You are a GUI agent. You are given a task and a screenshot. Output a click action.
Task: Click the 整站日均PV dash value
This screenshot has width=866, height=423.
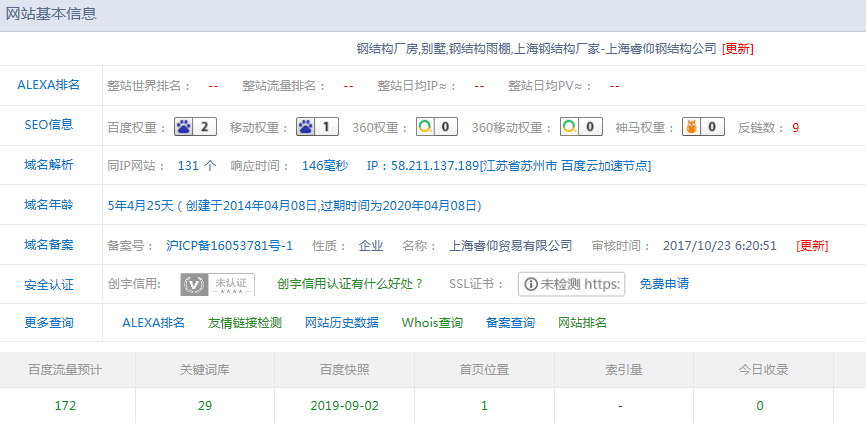coord(615,87)
